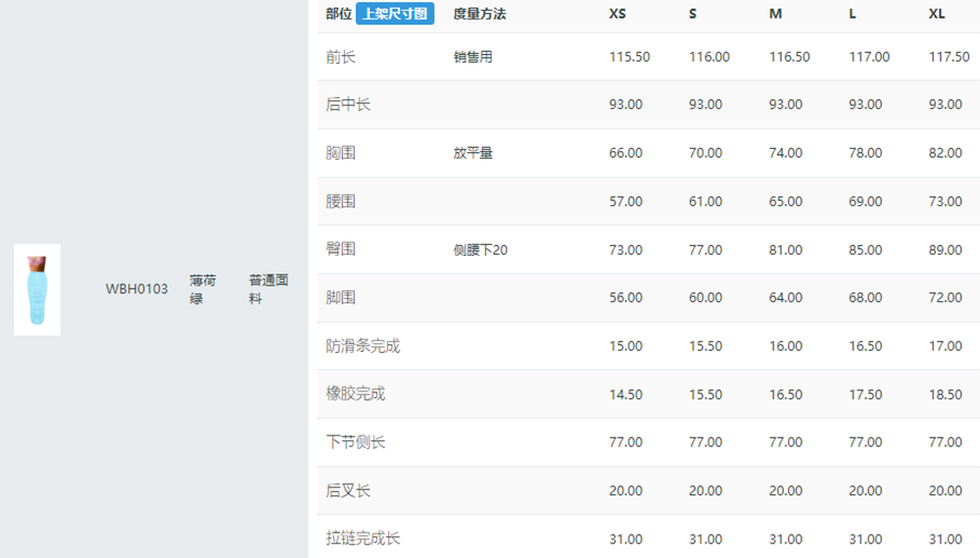
Task: Click the 117.50 value in 前长 row
Action: click(950, 57)
